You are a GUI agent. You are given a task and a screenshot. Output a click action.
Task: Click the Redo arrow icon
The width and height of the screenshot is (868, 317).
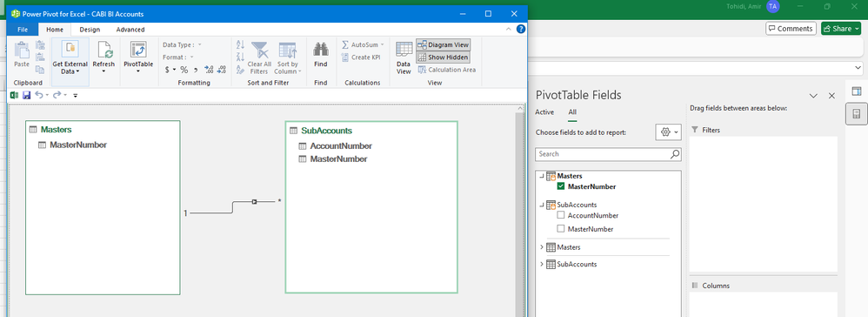click(x=57, y=95)
